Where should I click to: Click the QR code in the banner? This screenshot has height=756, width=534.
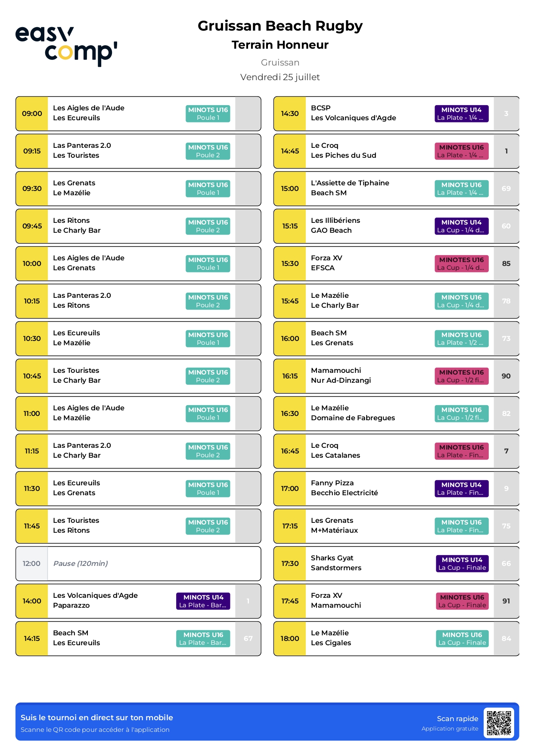tap(499, 723)
